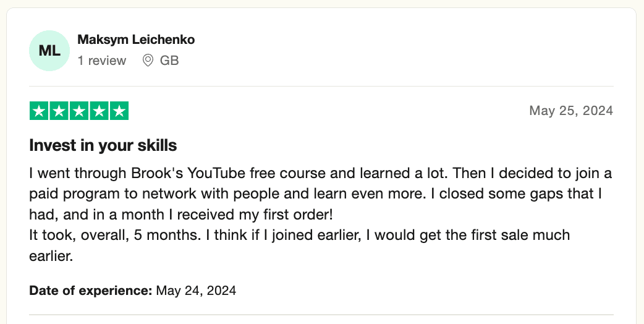Select the fifth rating star
This screenshot has height=324, width=644.
(x=119, y=111)
